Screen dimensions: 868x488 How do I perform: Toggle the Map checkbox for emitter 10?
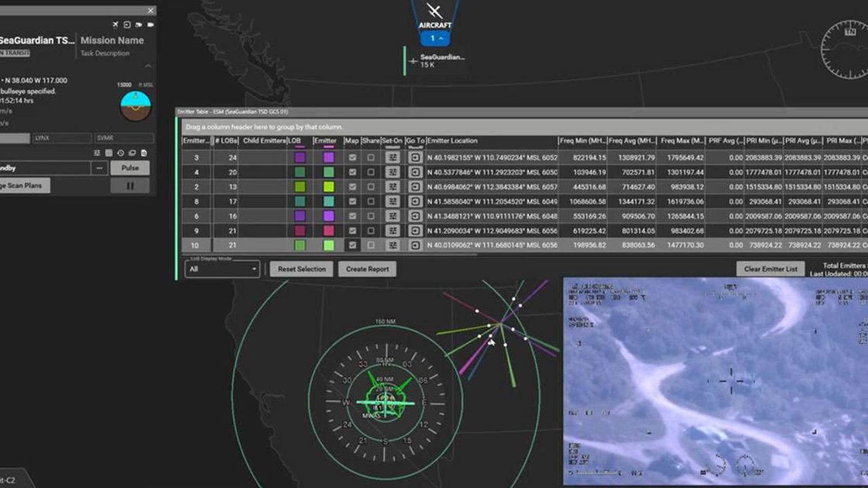pyautogui.click(x=352, y=245)
